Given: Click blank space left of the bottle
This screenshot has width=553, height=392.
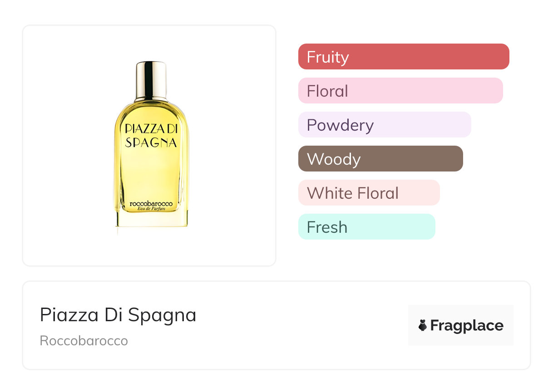Looking at the screenshot, I should coord(64,145).
